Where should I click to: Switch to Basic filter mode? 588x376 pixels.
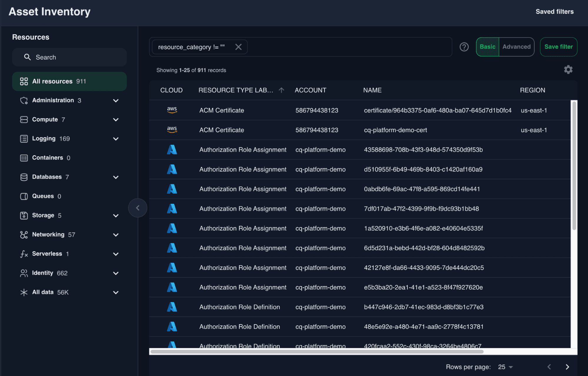[x=487, y=47]
